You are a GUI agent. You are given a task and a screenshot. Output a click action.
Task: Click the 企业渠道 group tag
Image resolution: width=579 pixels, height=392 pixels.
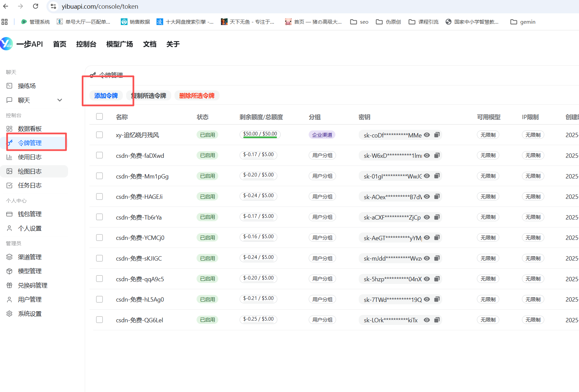[x=322, y=135]
